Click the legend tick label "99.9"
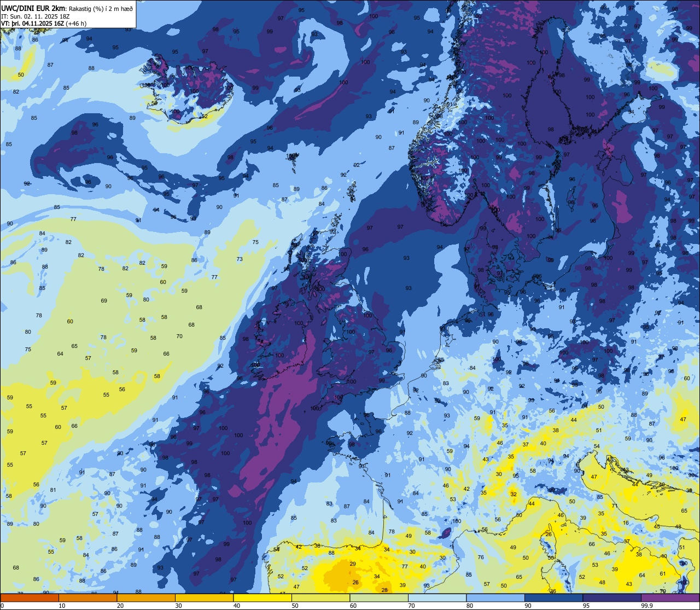 click(647, 606)
